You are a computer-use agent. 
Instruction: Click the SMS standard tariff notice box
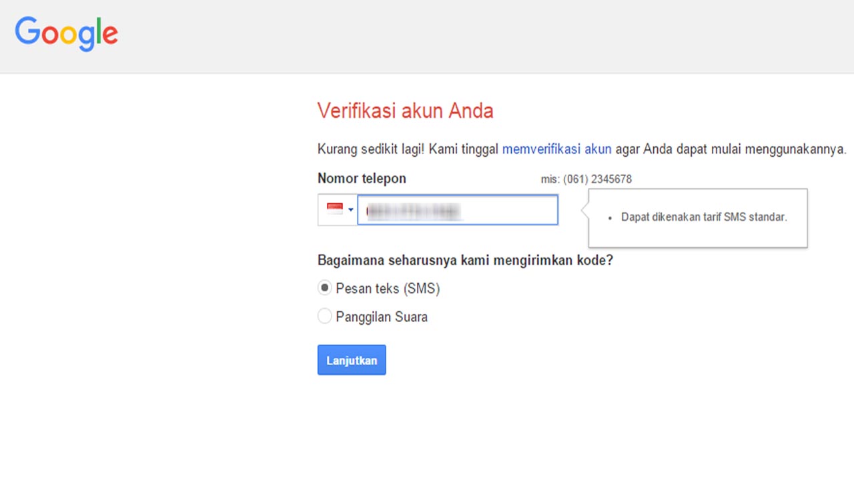698,217
